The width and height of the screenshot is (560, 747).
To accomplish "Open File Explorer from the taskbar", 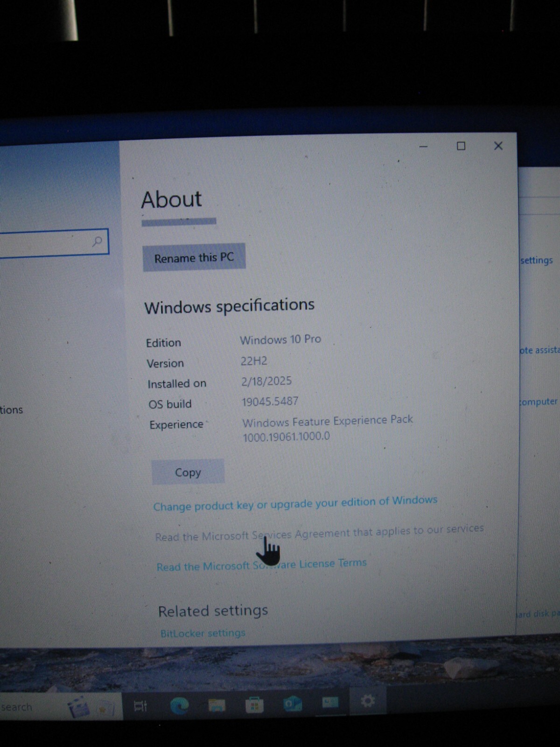I will tap(217, 705).
